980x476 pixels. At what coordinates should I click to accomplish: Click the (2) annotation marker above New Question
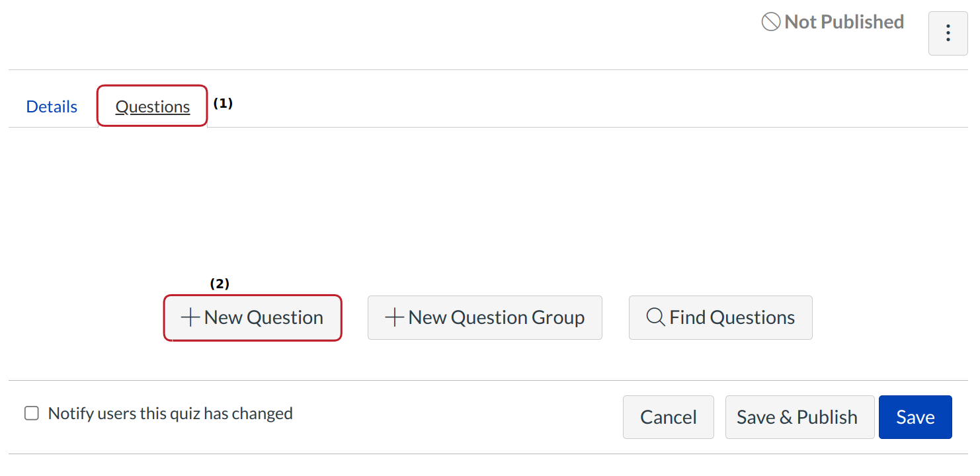220,284
